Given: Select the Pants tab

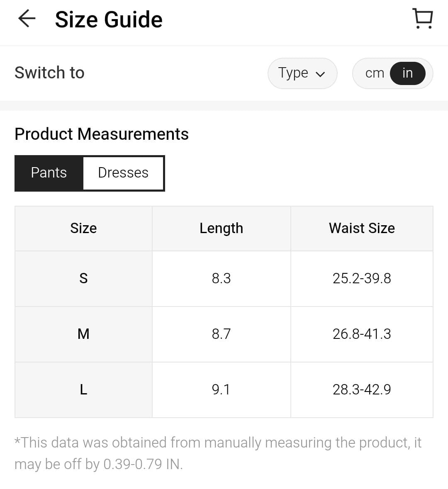Looking at the screenshot, I should 49,173.
